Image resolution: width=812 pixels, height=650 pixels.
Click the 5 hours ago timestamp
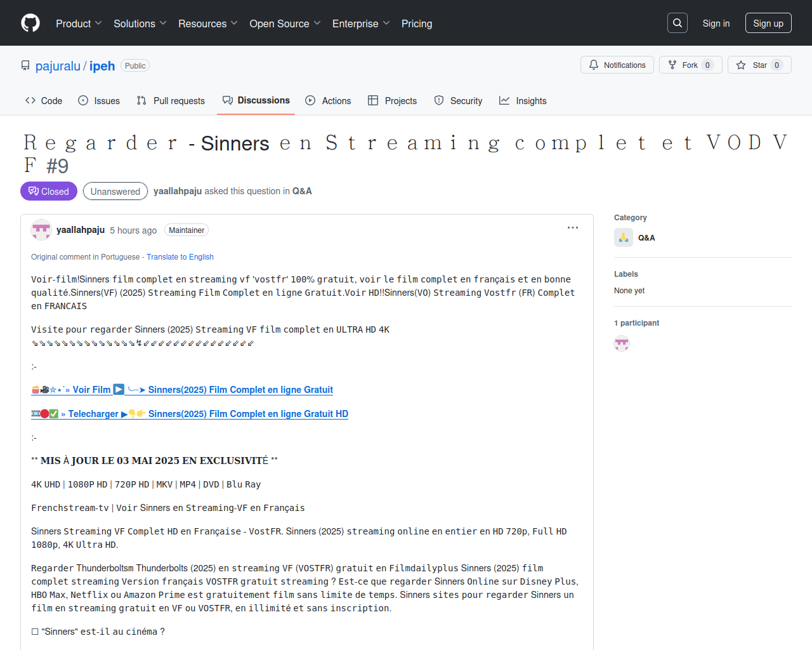pos(133,230)
